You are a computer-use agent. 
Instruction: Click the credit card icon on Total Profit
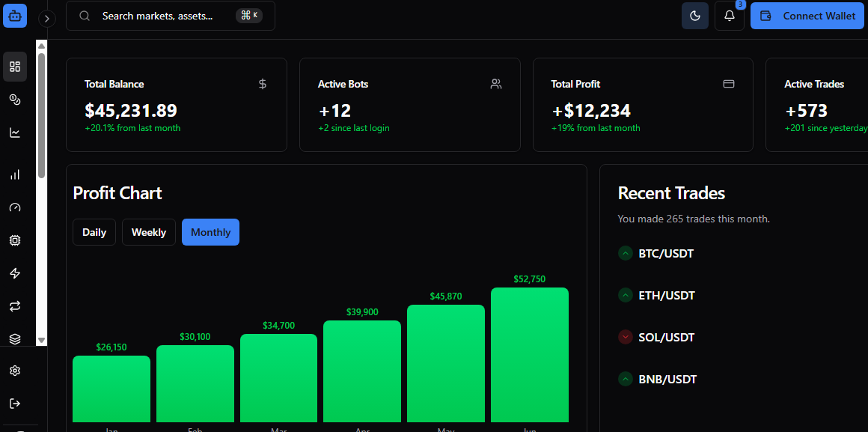pyautogui.click(x=729, y=84)
